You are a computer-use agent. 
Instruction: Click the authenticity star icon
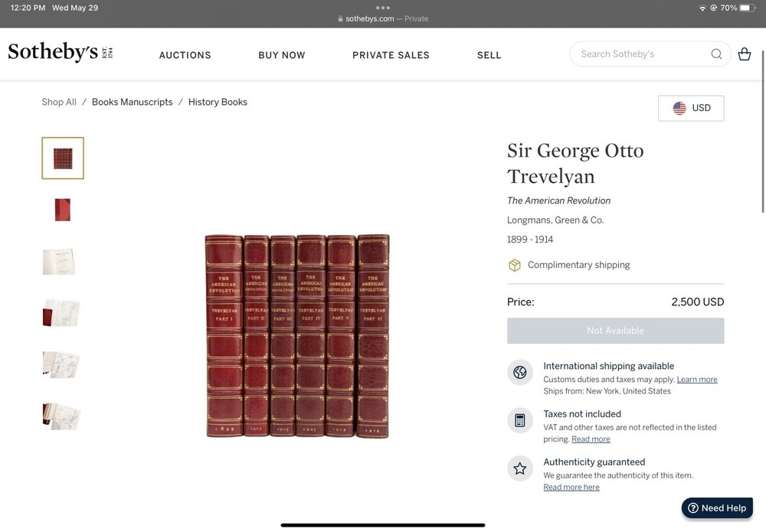(520, 468)
